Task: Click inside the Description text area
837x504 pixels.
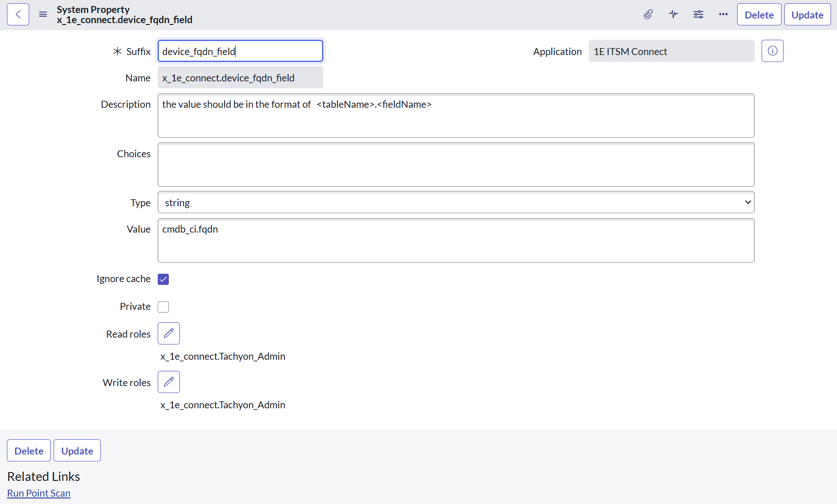Action: (455, 116)
